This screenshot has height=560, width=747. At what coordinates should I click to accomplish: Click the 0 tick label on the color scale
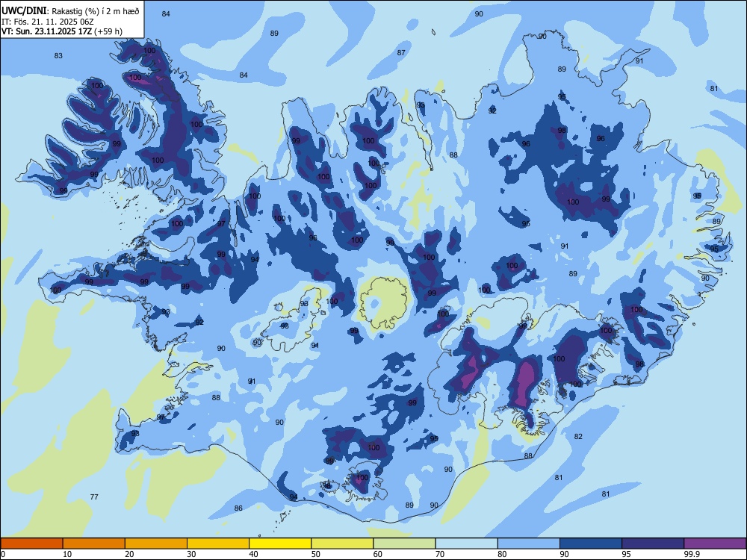click(x=3, y=554)
